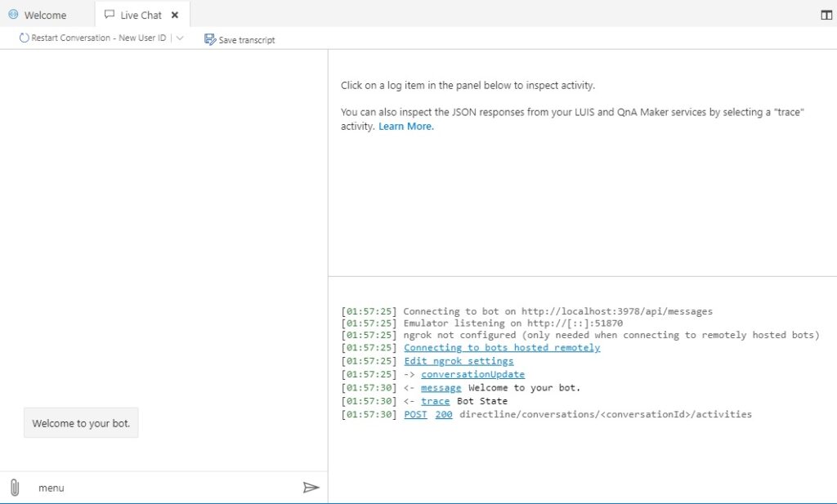Image resolution: width=837 pixels, height=504 pixels.
Task: Inspect the trace Bot State log entry
Action: coord(435,401)
